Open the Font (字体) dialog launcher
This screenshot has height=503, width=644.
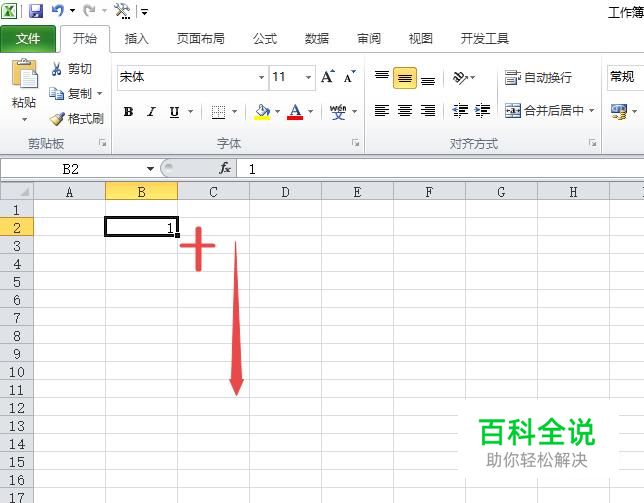(356, 143)
